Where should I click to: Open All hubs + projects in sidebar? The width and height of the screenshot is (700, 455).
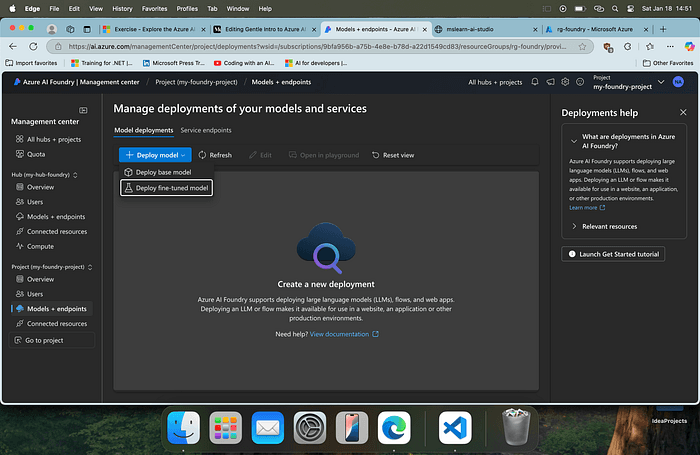point(49,139)
